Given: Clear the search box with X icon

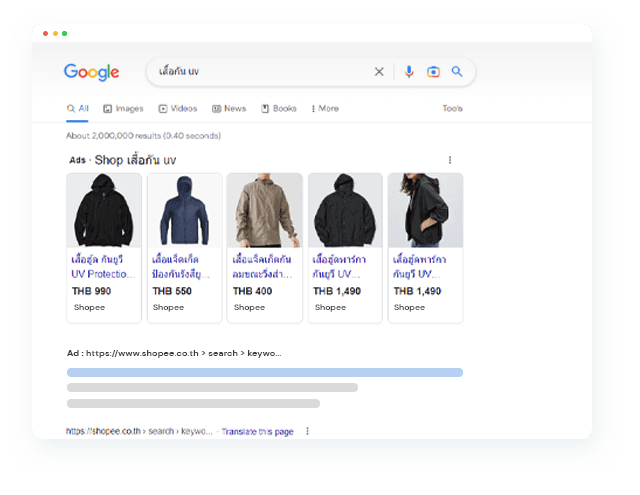Looking at the screenshot, I should click(379, 72).
